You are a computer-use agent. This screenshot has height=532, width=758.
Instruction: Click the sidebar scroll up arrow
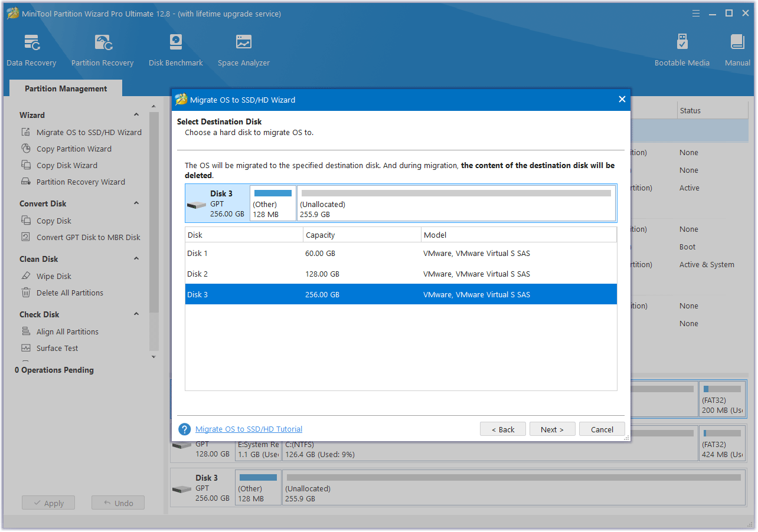[x=154, y=107]
